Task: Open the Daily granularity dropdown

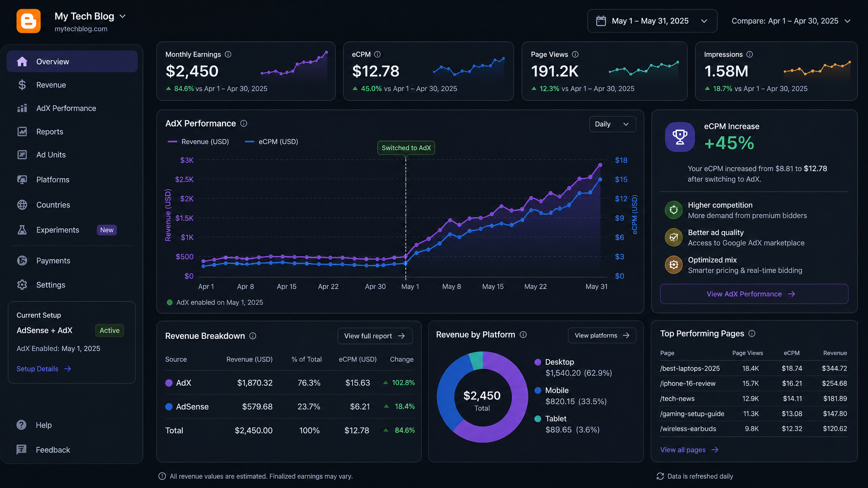Action: pos(612,124)
